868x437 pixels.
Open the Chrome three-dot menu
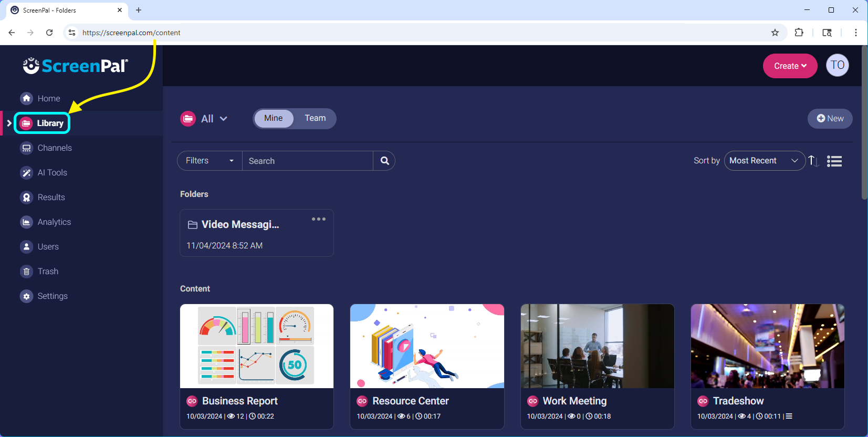pyautogui.click(x=856, y=33)
